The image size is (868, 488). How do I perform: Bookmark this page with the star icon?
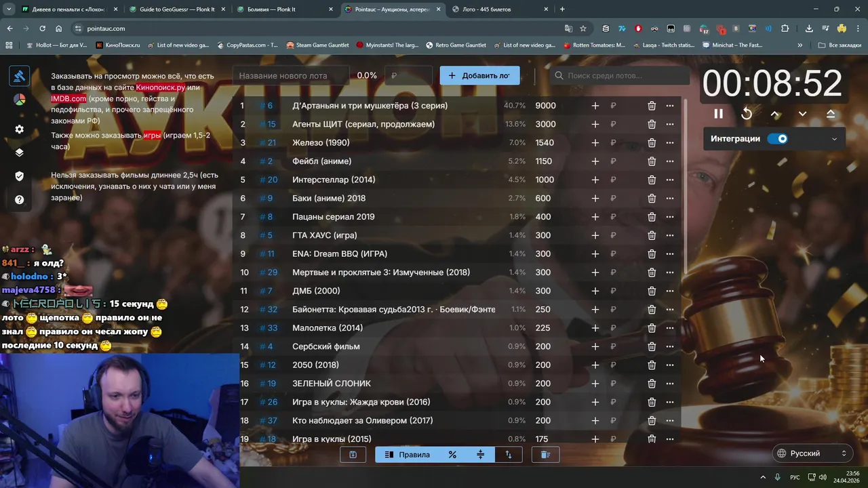click(x=583, y=28)
